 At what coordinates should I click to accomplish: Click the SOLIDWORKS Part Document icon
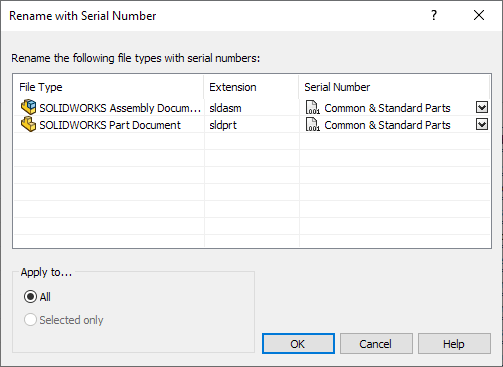(x=28, y=124)
